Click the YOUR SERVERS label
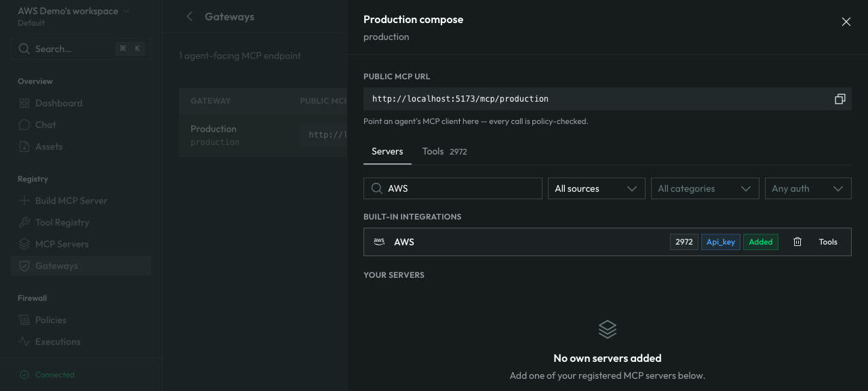The width and height of the screenshot is (868, 391). click(394, 275)
